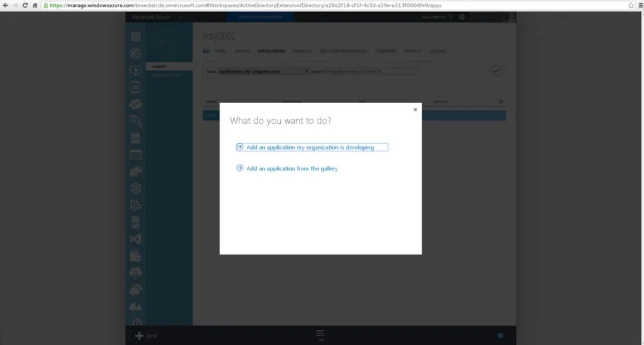Open the browser hamburger menu
This screenshot has height=345, width=644.
coord(640,5)
